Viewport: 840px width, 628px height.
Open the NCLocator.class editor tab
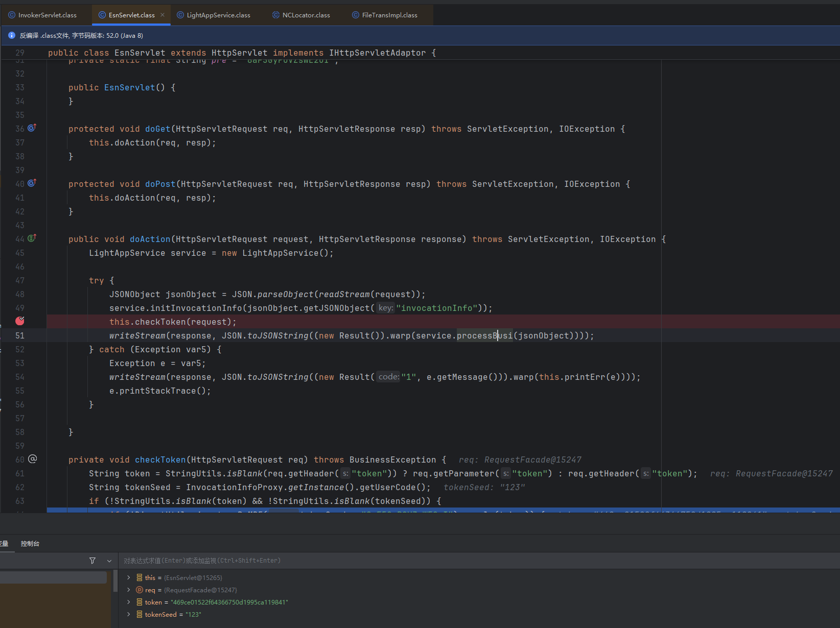pos(306,15)
